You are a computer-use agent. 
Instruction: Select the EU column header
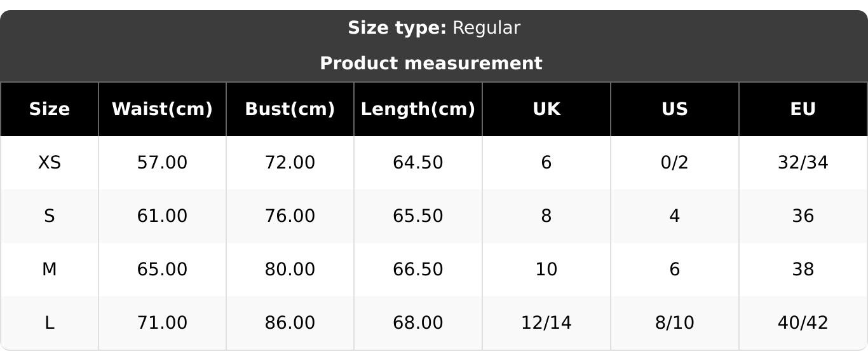[x=803, y=109]
